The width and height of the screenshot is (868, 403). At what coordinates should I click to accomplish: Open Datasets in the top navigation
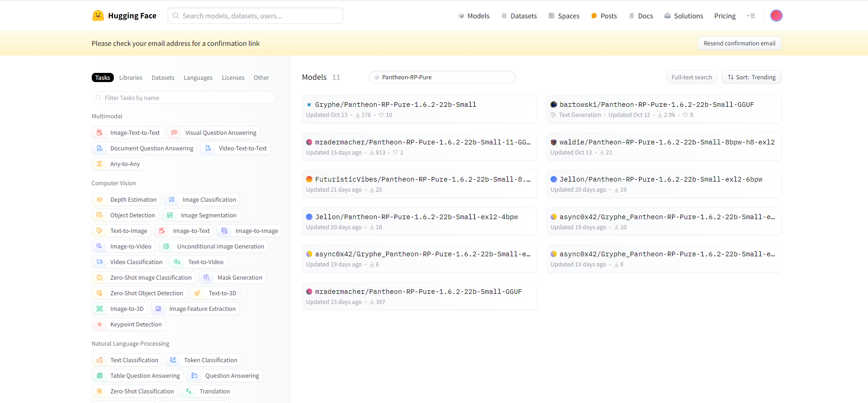519,16
